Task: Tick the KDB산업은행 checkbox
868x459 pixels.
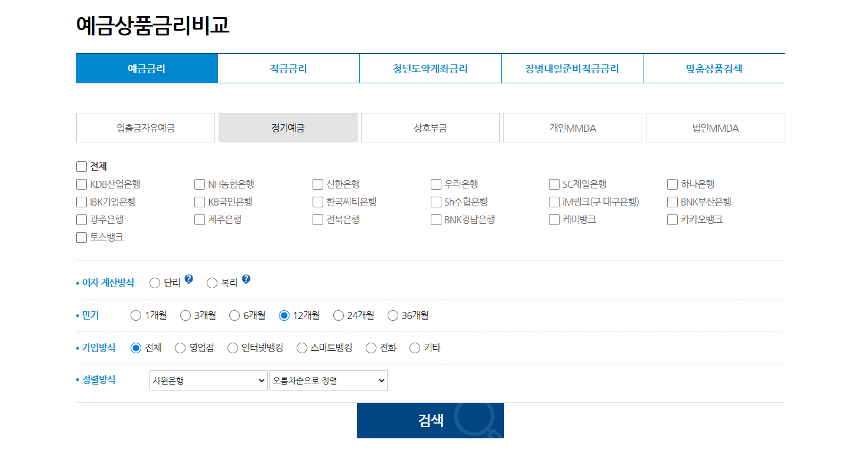Action: [x=82, y=184]
